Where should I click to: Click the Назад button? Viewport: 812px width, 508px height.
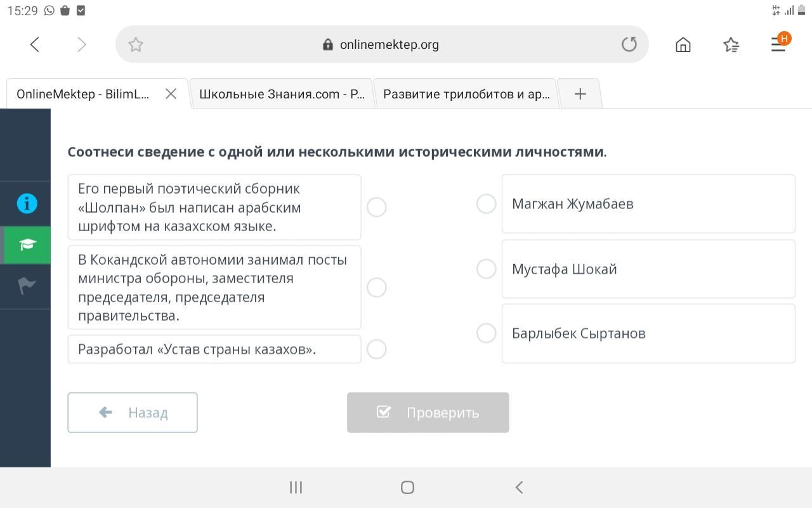(133, 413)
